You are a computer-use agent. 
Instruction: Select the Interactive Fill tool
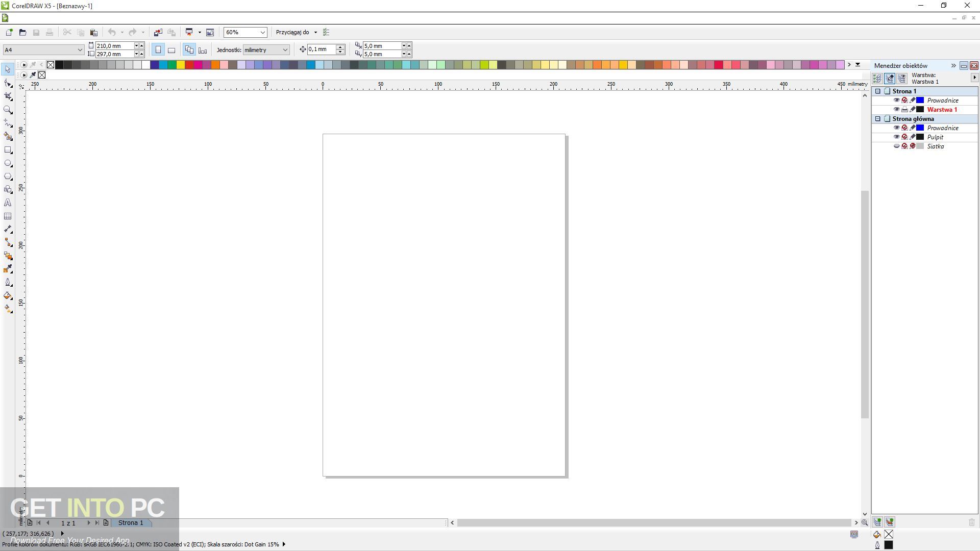(8, 309)
